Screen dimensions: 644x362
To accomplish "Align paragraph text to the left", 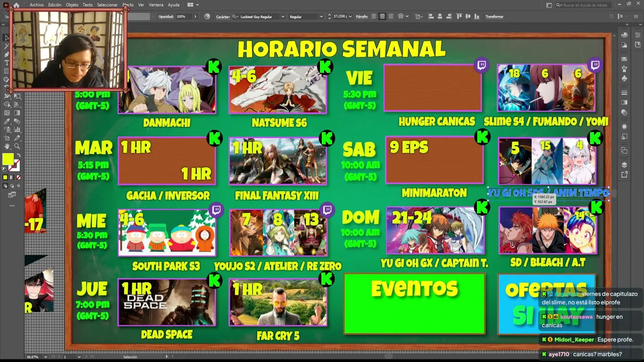I will tap(374, 17).
